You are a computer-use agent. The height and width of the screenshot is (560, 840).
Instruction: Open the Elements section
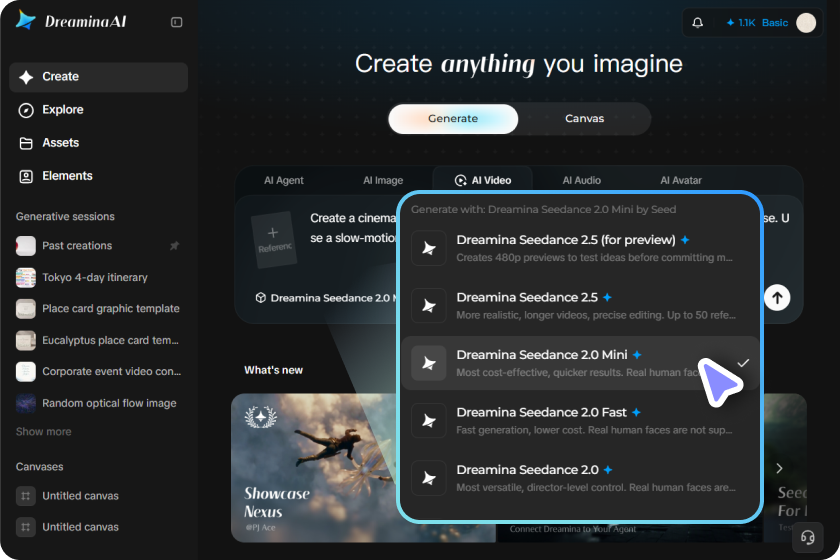(x=99, y=176)
